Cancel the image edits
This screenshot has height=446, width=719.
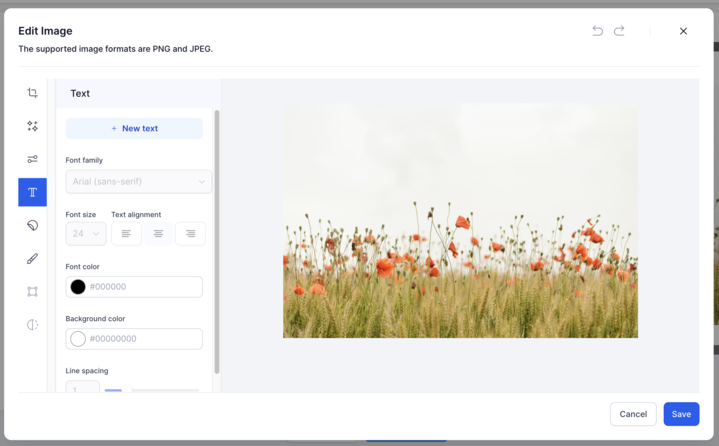(633, 414)
